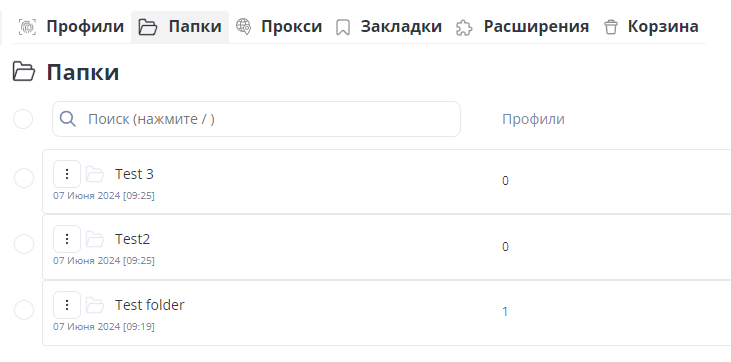Click the fingerprint icon of Профили tab
Screen dimensions: 731x362
(x=27, y=27)
